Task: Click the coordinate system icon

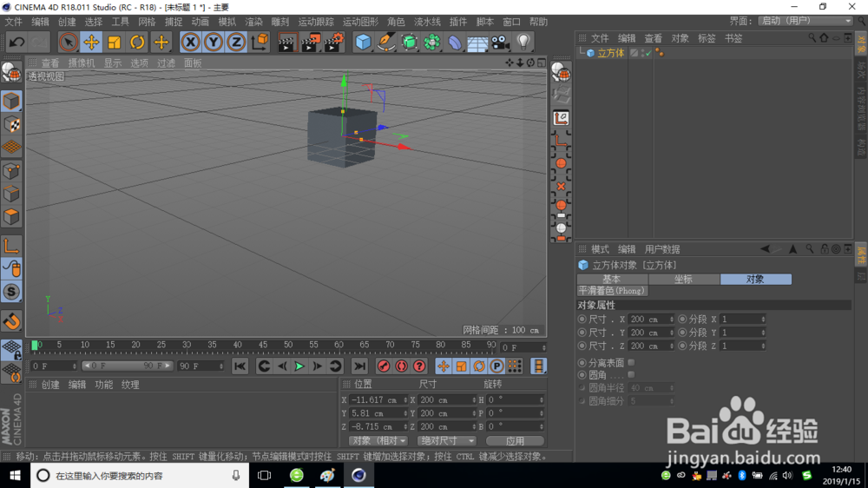Action: (x=260, y=42)
